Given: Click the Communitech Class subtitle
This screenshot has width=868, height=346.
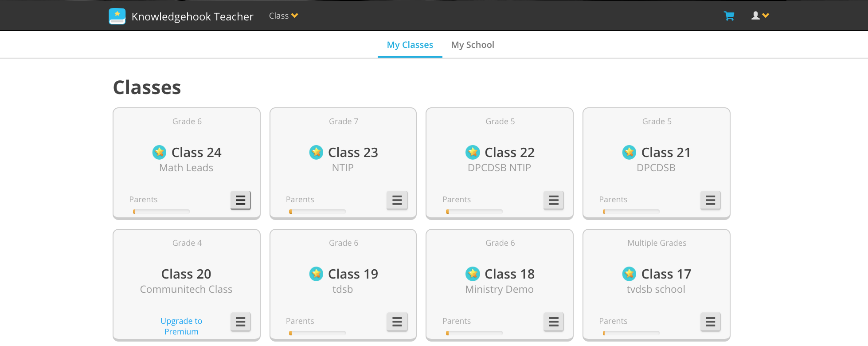Looking at the screenshot, I should pyautogui.click(x=186, y=289).
